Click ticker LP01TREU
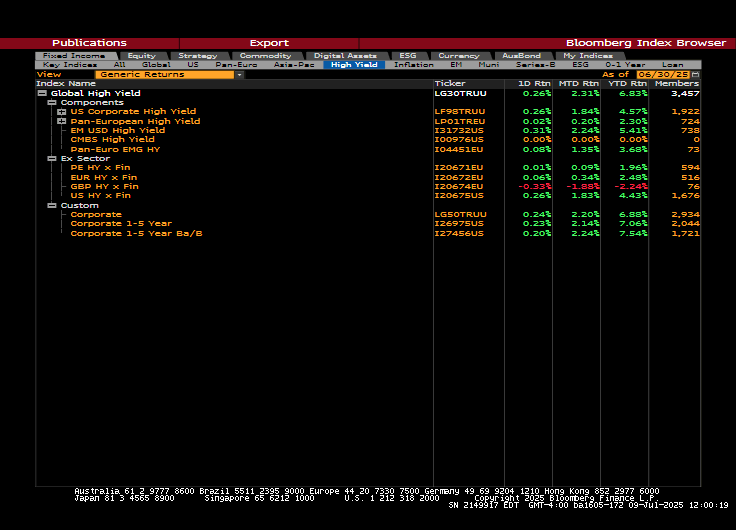Screen dimensions: 736x530 (x=460, y=121)
